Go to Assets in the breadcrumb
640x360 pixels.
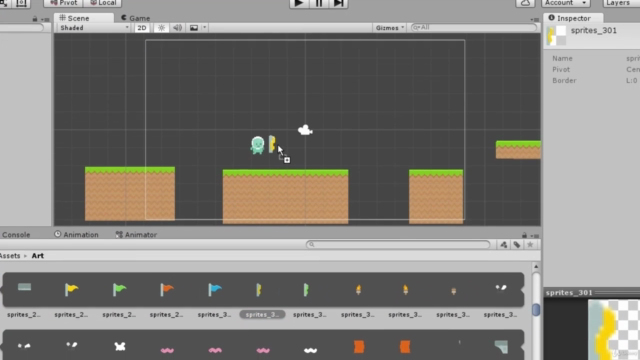[x=10, y=256]
